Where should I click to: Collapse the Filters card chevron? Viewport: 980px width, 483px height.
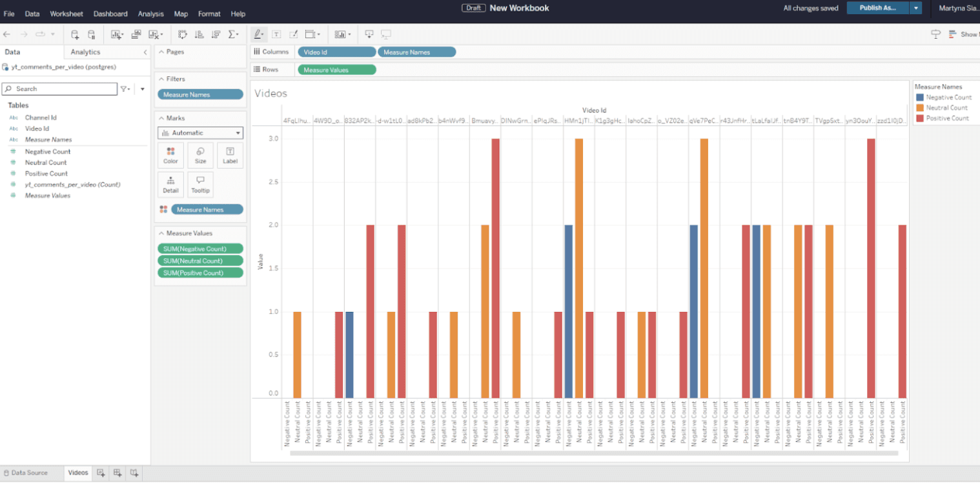pyautogui.click(x=161, y=79)
